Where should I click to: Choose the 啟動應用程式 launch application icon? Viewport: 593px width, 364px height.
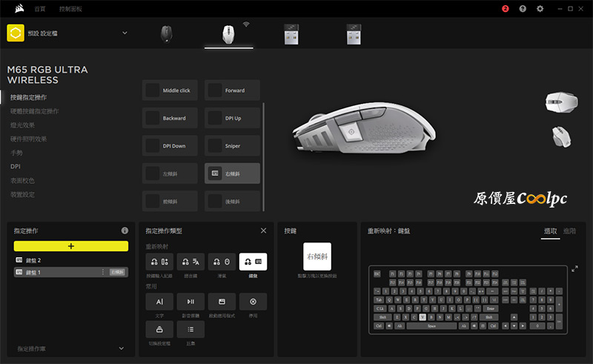222,302
